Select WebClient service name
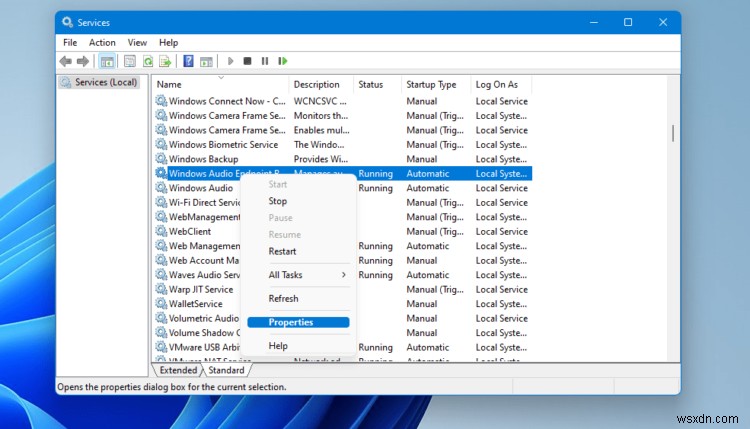Image resolution: width=750 pixels, height=429 pixels. [x=190, y=231]
